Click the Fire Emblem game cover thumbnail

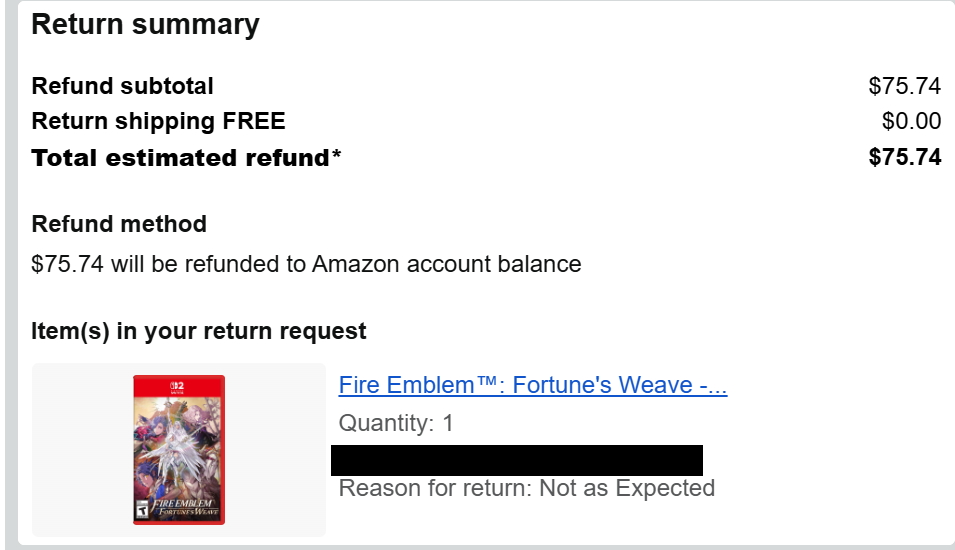point(179,450)
